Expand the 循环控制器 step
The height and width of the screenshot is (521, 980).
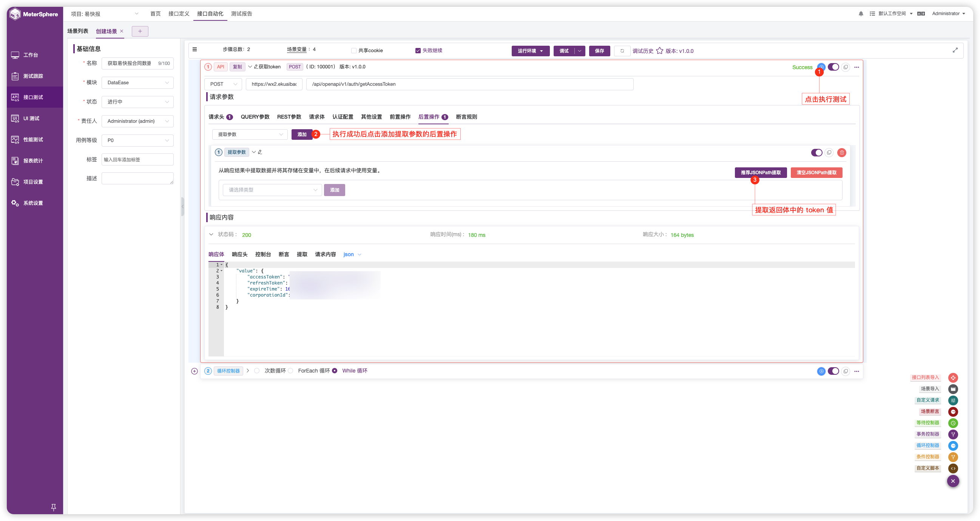[248, 371]
